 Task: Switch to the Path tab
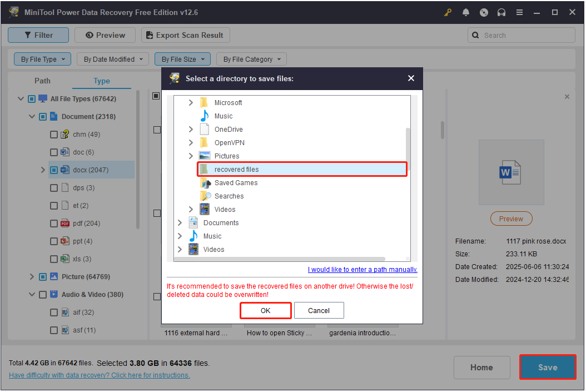point(42,81)
